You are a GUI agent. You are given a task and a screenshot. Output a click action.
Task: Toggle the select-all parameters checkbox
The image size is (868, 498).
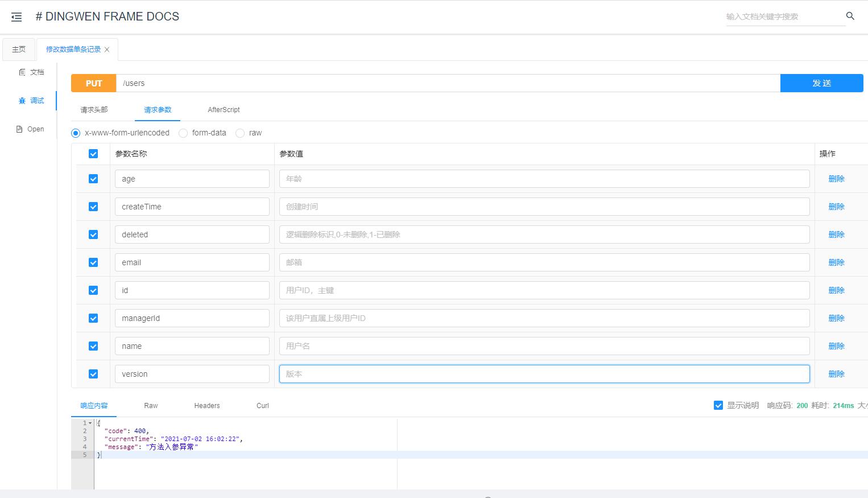(x=93, y=154)
